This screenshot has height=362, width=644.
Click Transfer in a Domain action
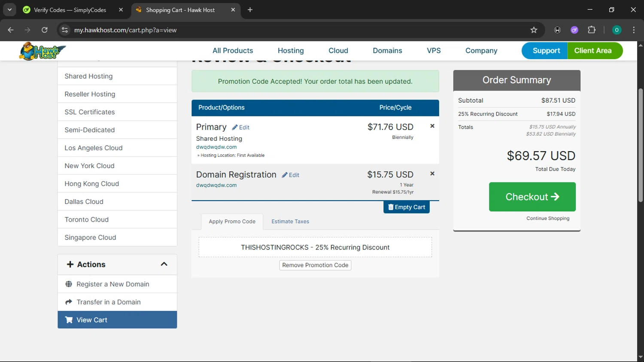point(117,302)
